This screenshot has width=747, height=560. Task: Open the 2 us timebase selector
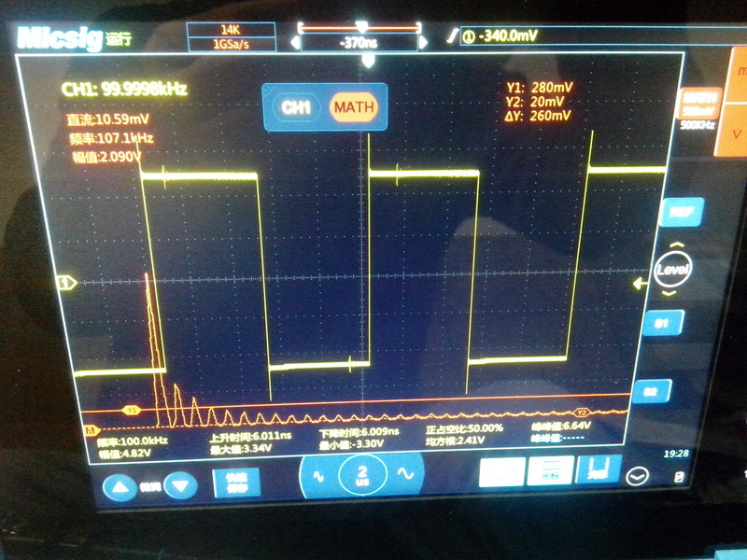[360, 476]
